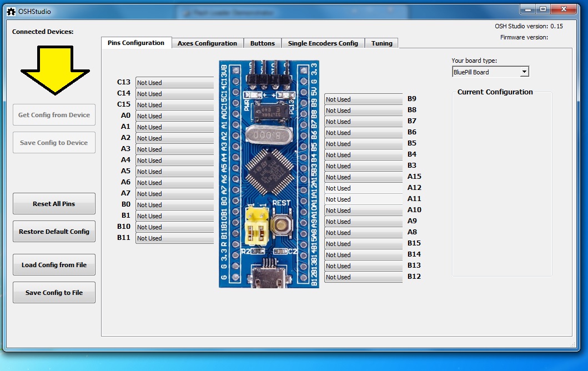Expand the B9 pin function dropdown

click(x=363, y=99)
